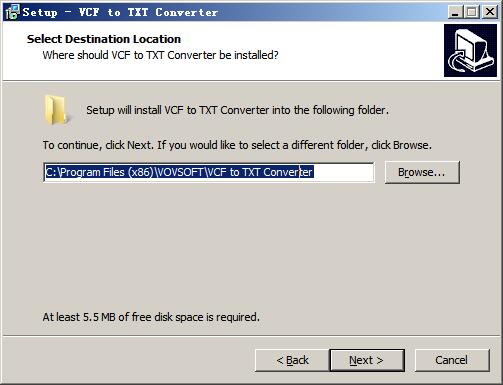Screen dimensions: 503x385
Task: Click the 'Program Files (x86)' portion of the path
Action: pyautogui.click(x=107, y=172)
